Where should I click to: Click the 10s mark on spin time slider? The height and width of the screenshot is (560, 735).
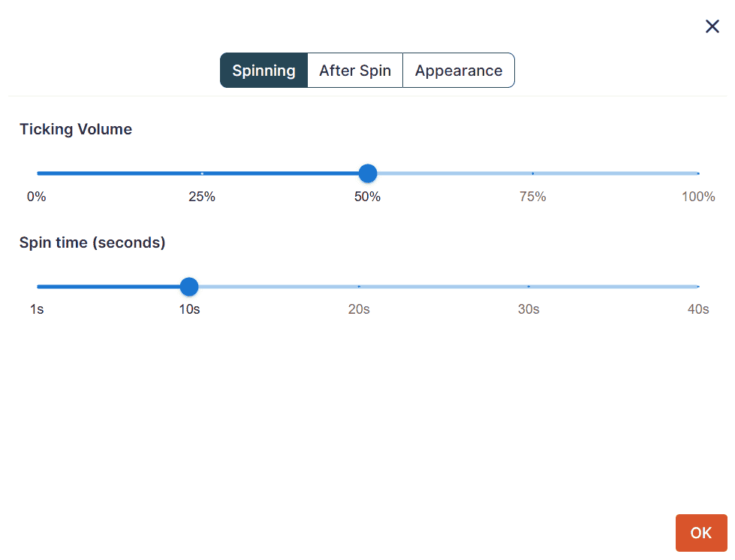188,287
